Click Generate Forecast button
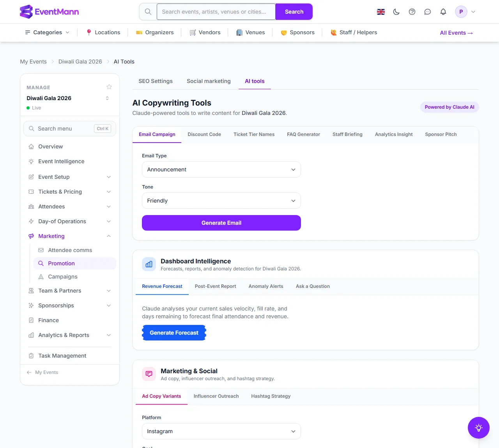The height and width of the screenshot is (448, 499). tap(174, 333)
